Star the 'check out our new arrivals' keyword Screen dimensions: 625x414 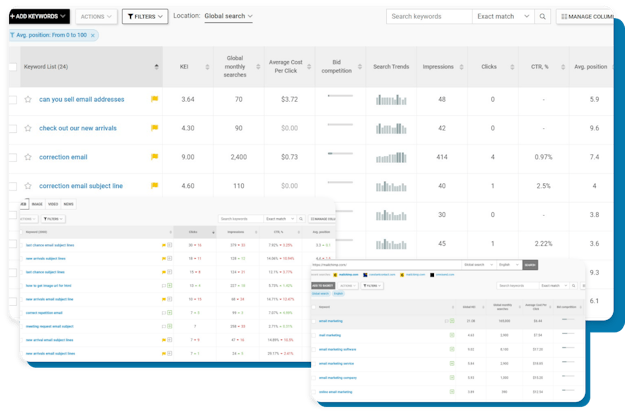(28, 129)
